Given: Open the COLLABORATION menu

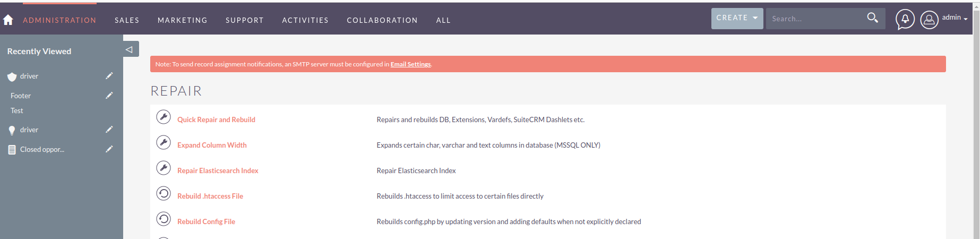Looking at the screenshot, I should [382, 20].
